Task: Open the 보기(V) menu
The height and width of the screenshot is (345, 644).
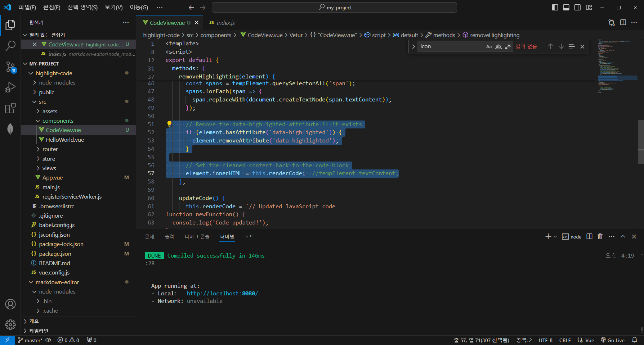Action: (x=113, y=7)
